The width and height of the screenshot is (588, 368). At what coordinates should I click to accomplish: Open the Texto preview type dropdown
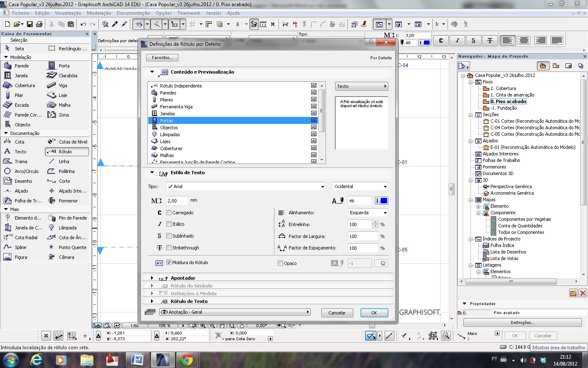(x=361, y=86)
